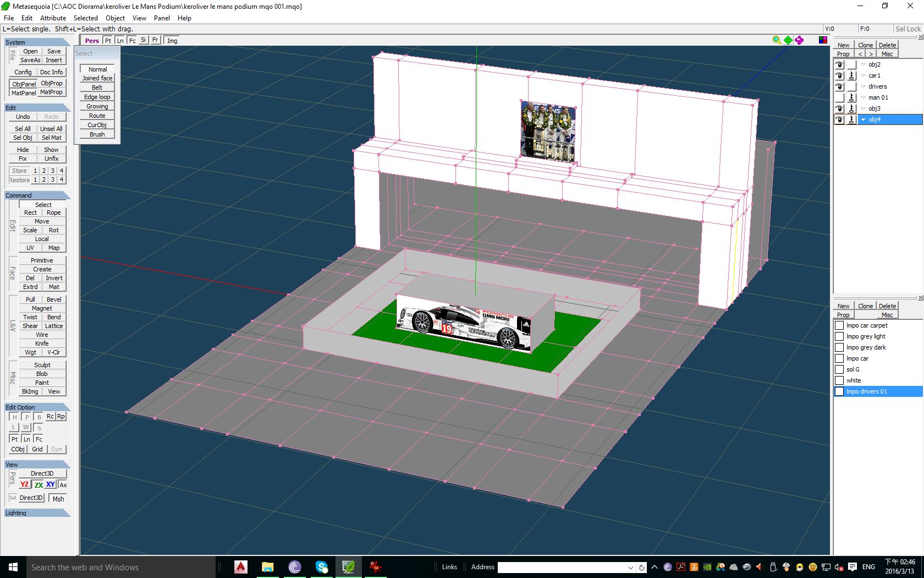The image size is (924, 578).
Task: Click the green diamond pan view icon
Action: point(788,40)
